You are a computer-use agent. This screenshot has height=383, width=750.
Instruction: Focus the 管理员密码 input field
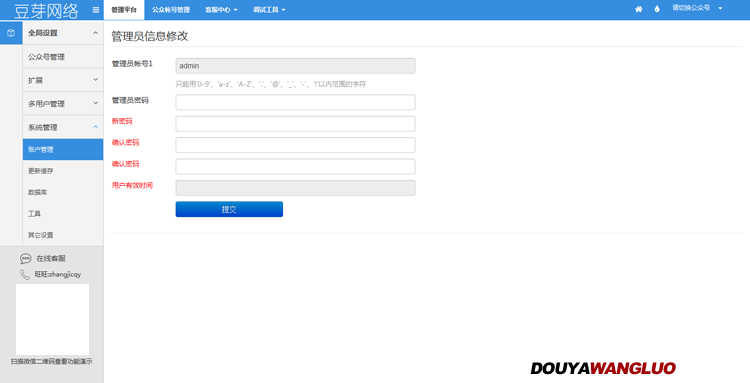[x=295, y=102]
